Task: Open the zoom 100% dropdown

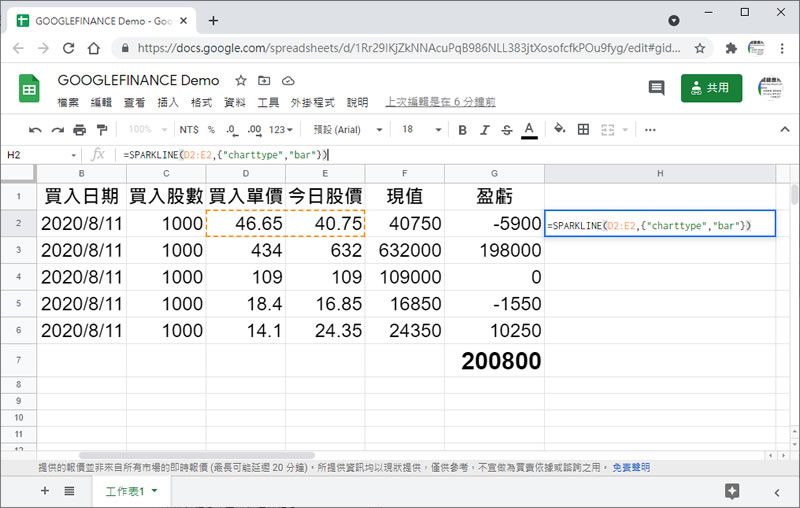Action: (x=147, y=130)
